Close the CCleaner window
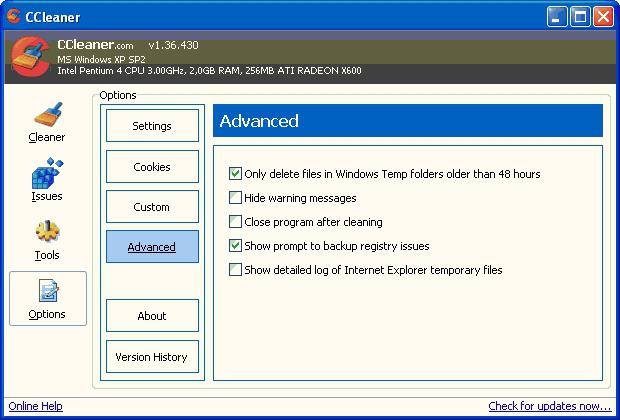This screenshot has height=420, width=620. (x=603, y=17)
